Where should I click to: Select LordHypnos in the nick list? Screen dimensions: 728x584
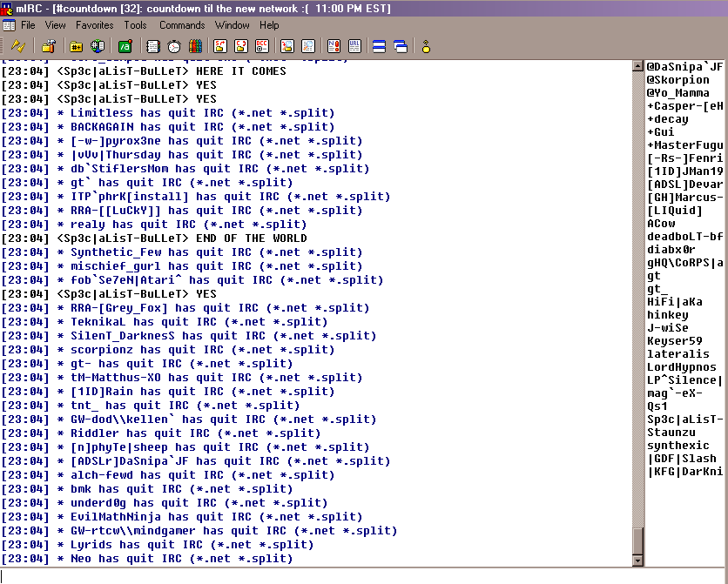(682, 366)
